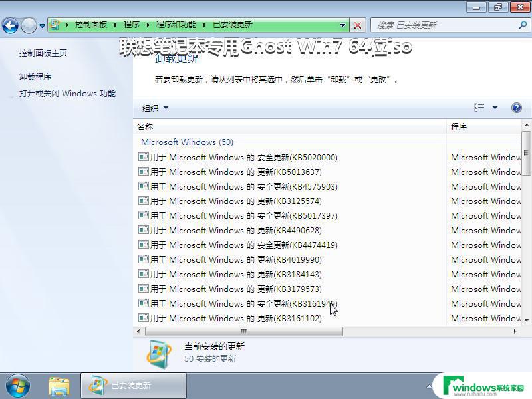Click the Forward navigation arrow button
This screenshot has height=399, width=532.
pyautogui.click(x=29, y=25)
